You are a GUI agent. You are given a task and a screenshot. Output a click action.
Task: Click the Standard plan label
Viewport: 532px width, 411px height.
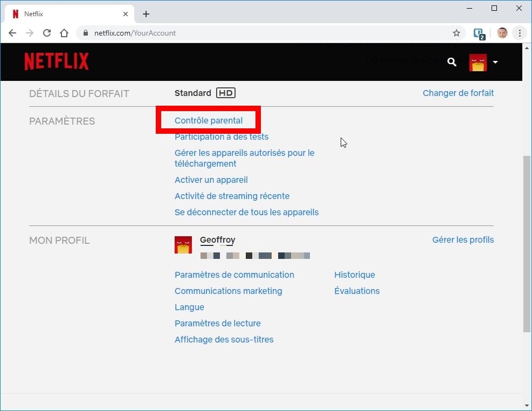click(193, 93)
